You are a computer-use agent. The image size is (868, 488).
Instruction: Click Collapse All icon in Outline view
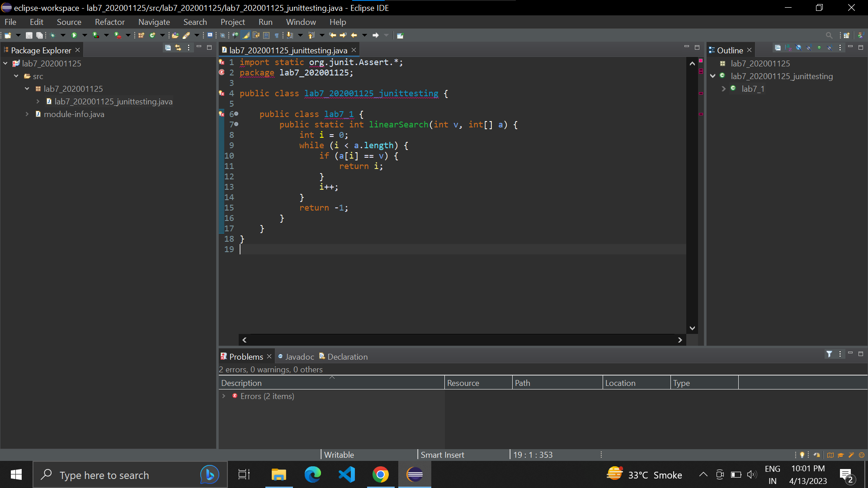coord(778,48)
